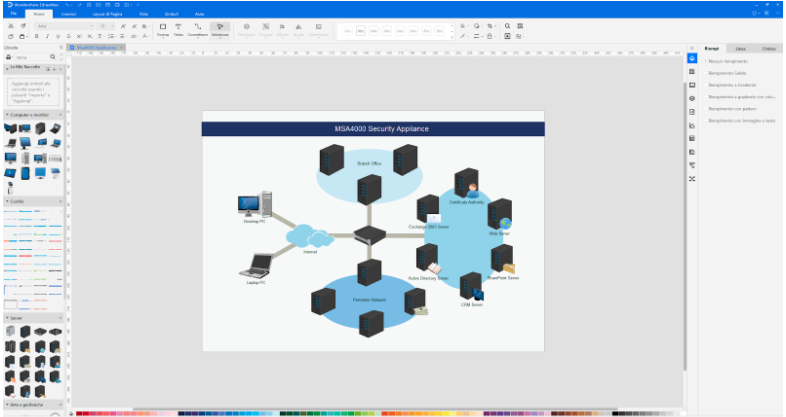
Task: Open the Vista ribbon tab
Action: 143,14
